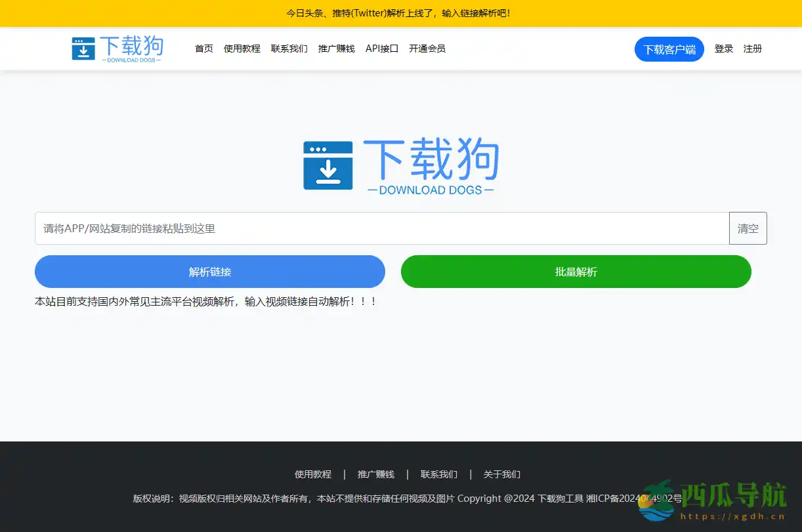Click the blue download icon in the header logo
Viewport: 802px width, 532px height.
(84, 48)
